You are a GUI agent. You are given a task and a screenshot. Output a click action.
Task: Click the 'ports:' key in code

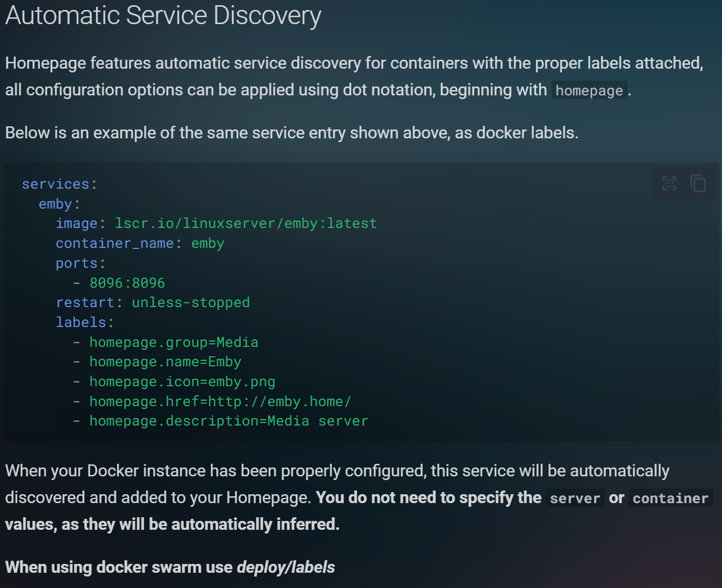[x=81, y=264]
